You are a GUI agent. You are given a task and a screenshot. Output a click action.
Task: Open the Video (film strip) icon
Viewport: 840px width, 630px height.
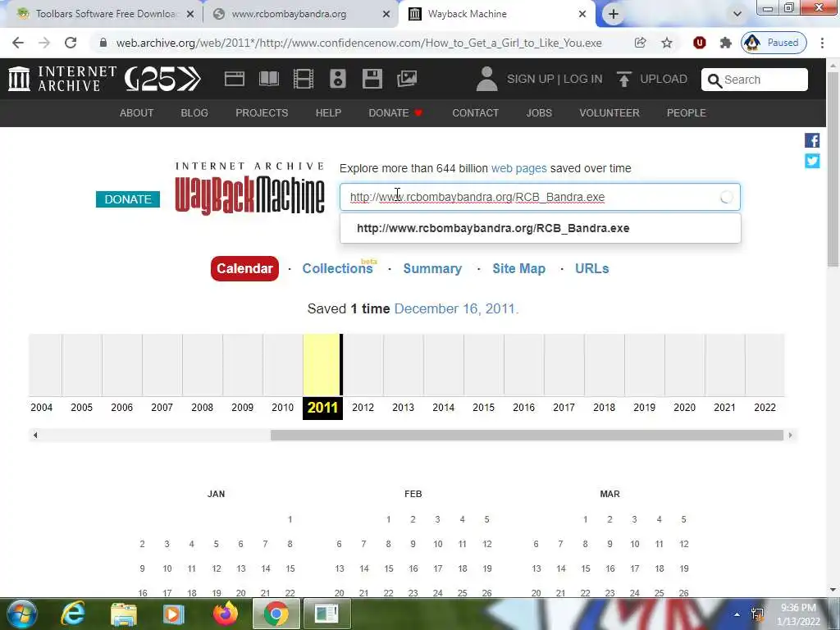(304, 79)
